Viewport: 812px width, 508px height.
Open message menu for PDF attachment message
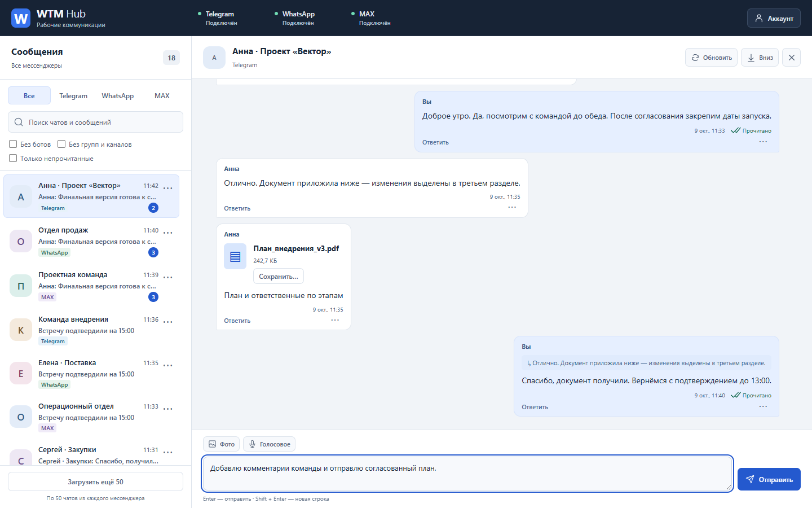click(x=335, y=320)
